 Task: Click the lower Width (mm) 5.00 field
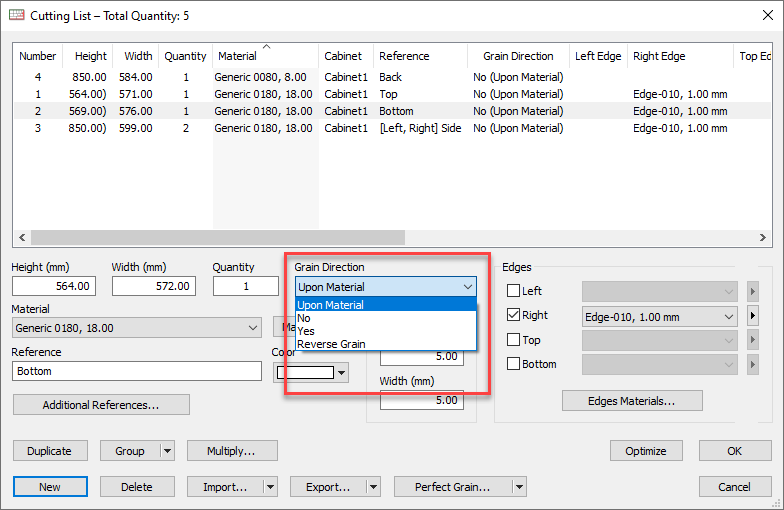click(422, 400)
